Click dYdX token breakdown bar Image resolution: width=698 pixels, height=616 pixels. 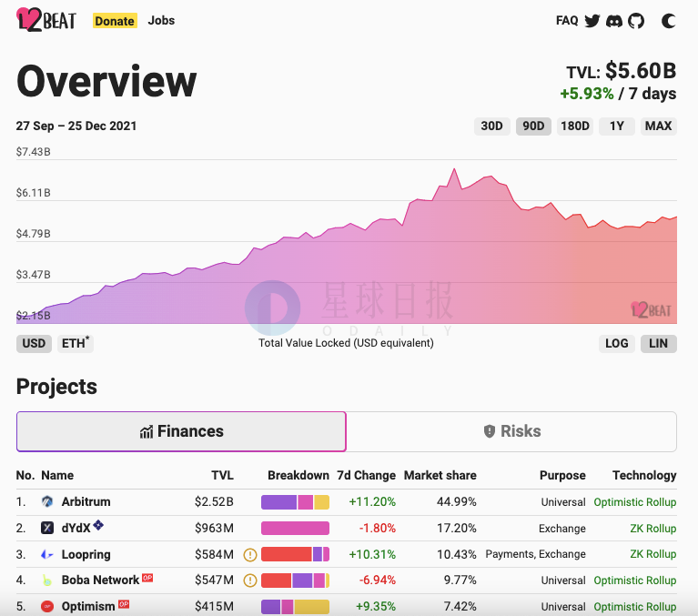(x=295, y=529)
